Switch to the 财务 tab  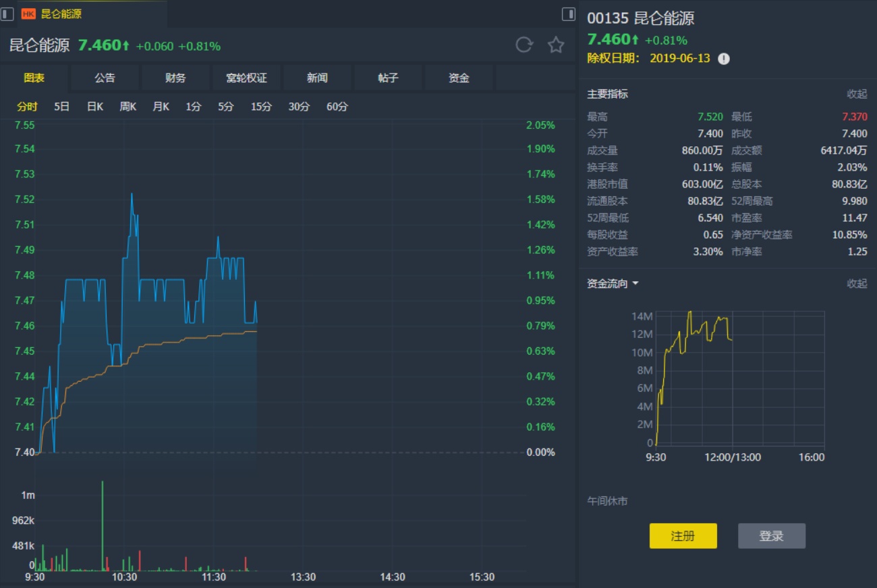pyautogui.click(x=175, y=78)
